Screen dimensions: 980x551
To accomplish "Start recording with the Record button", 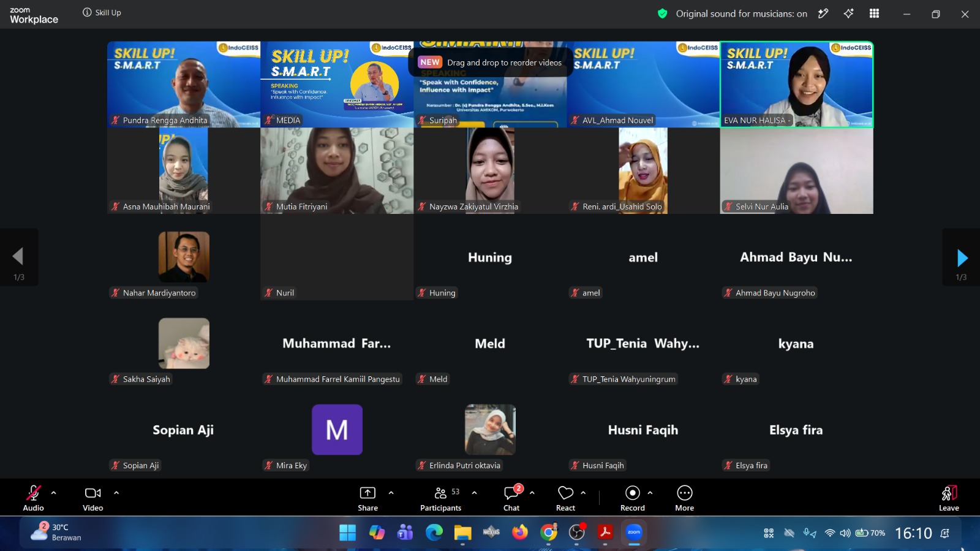I will click(632, 498).
